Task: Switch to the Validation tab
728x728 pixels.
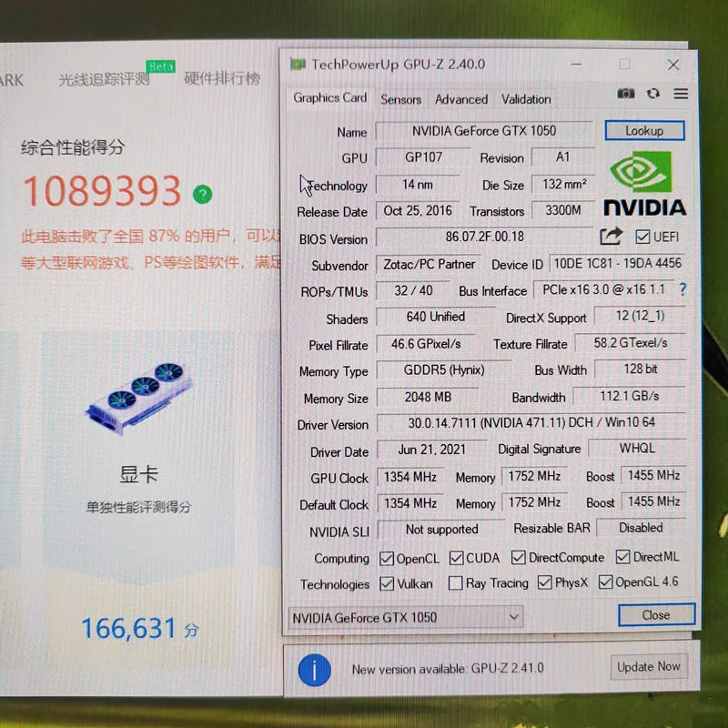Action: (x=526, y=99)
